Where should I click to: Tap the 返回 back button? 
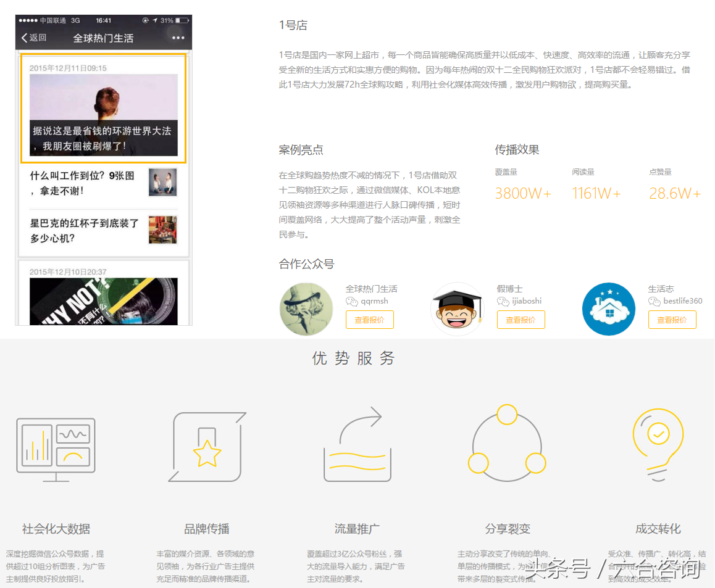pyautogui.click(x=34, y=38)
